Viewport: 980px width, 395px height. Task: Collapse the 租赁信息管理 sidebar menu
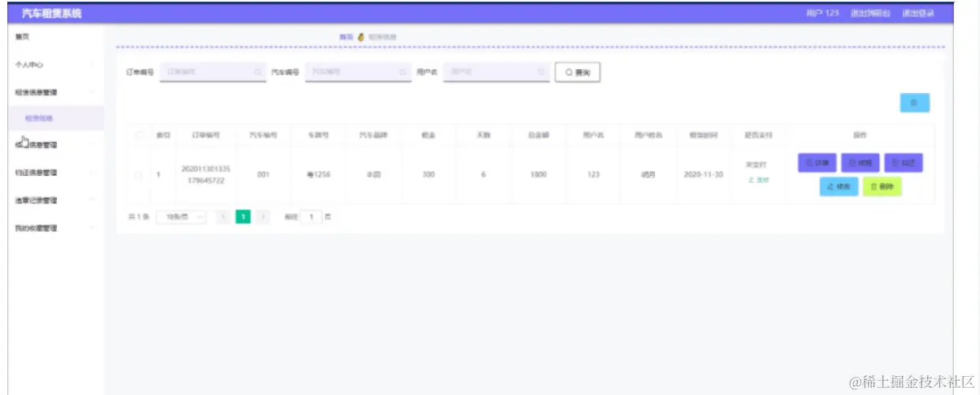[55, 92]
